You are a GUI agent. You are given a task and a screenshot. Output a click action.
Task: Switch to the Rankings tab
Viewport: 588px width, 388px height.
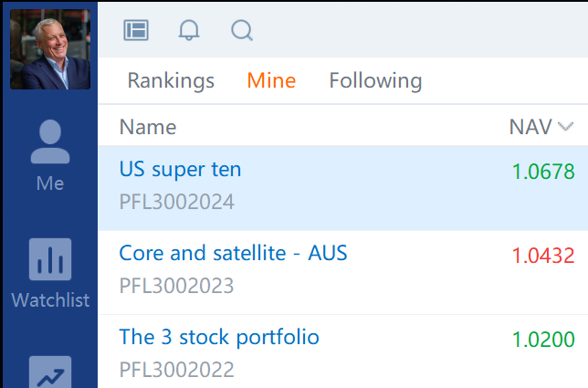[171, 80]
